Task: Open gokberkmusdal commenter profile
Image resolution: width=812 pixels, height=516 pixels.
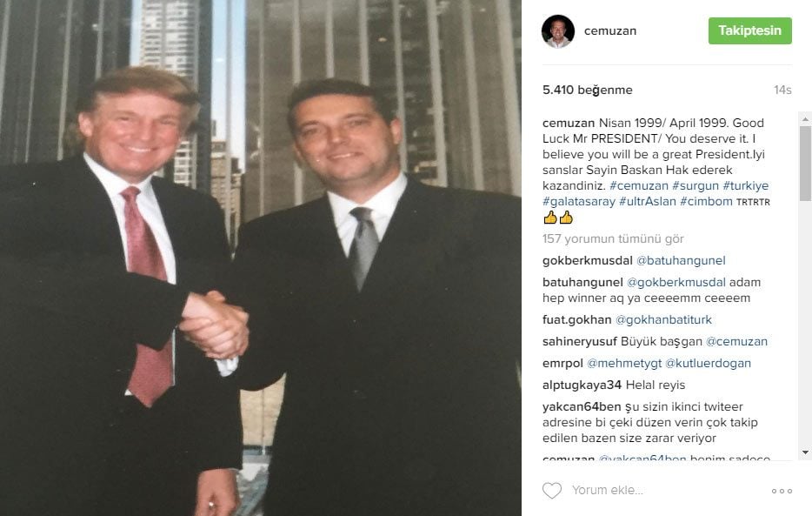Action: coord(587,260)
